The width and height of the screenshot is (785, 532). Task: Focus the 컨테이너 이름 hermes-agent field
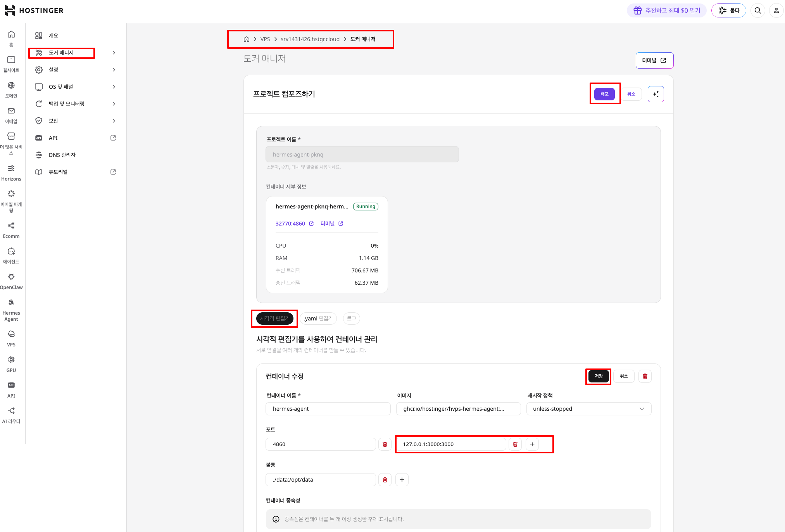tap(328, 409)
